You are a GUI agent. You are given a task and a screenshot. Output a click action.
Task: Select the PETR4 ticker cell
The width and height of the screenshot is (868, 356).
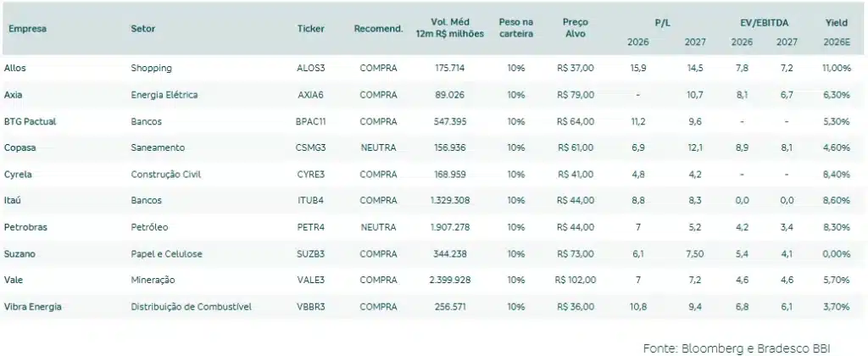(x=311, y=226)
